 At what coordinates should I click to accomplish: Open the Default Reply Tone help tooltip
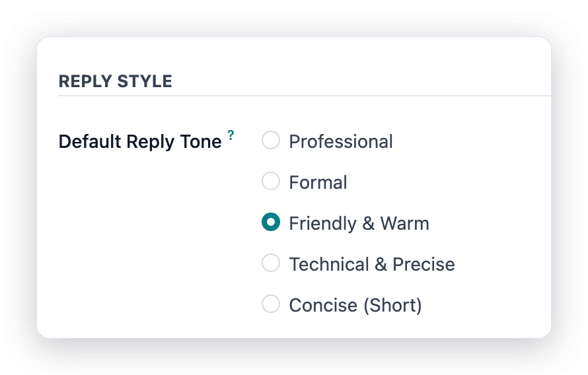pos(231,135)
